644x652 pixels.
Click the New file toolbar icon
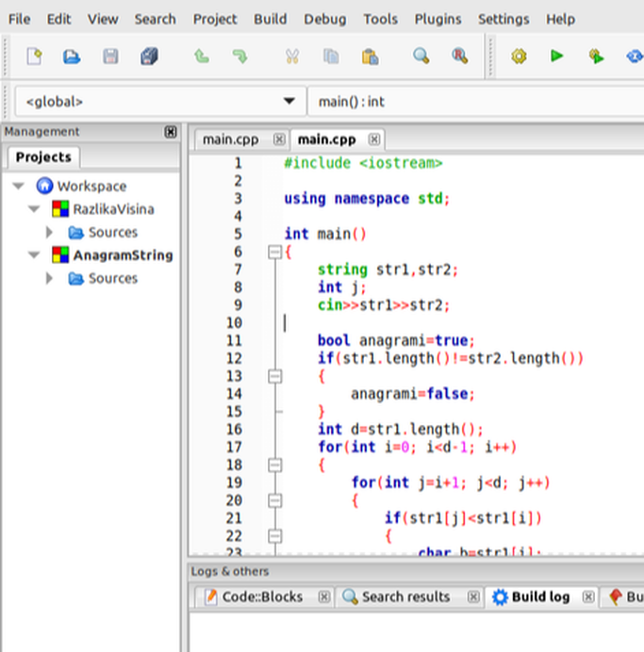(35, 57)
